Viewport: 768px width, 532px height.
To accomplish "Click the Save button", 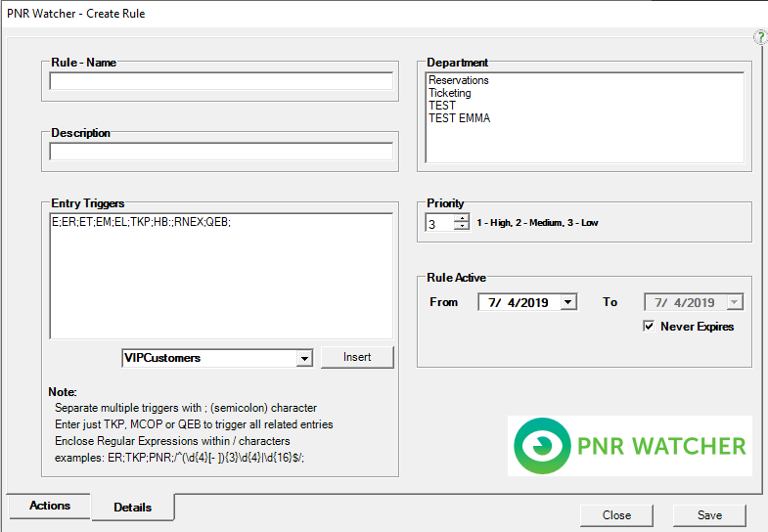I will tap(709, 515).
